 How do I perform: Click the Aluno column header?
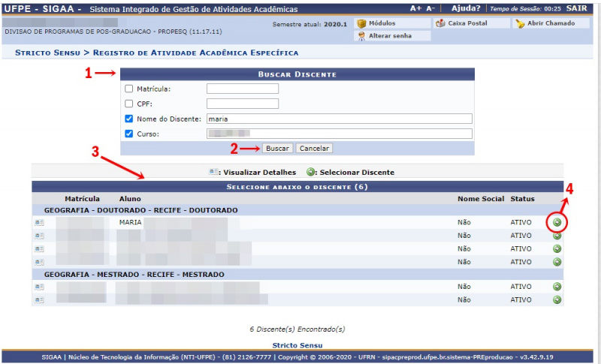tap(130, 199)
